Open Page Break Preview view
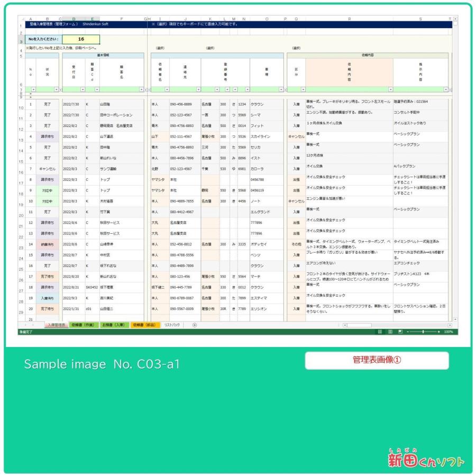 tap(400, 331)
